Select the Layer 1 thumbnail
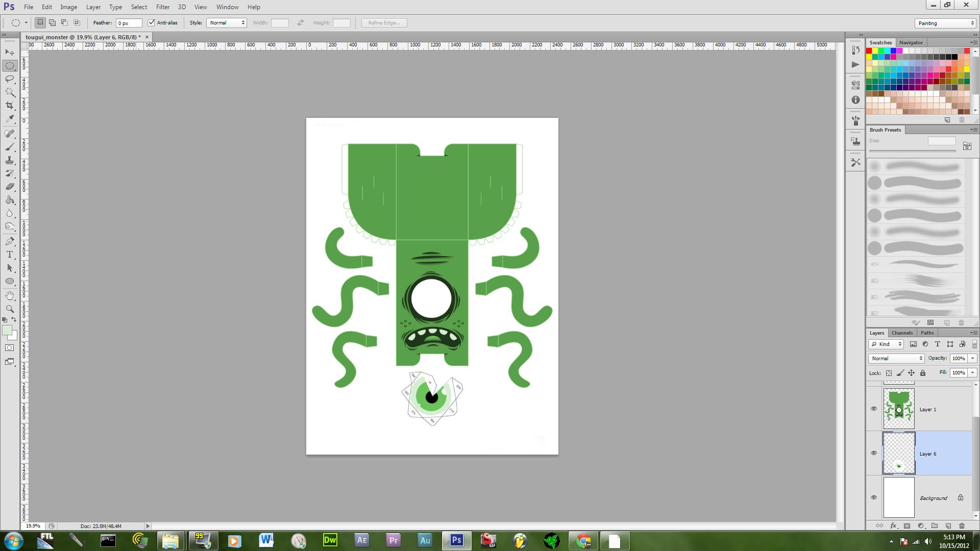This screenshot has width=980, height=551. pyautogui.click(x=899, y=409)
